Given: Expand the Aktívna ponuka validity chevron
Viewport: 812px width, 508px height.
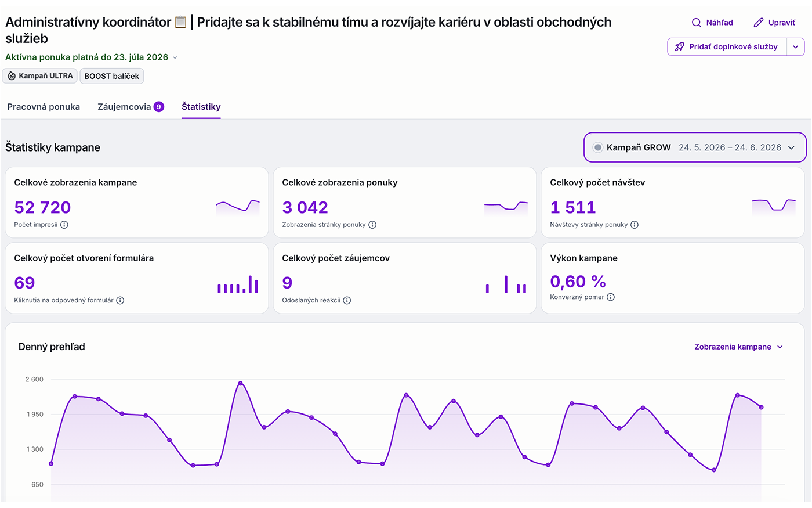Looking at the screenshot, I should (x=175, y=57).
